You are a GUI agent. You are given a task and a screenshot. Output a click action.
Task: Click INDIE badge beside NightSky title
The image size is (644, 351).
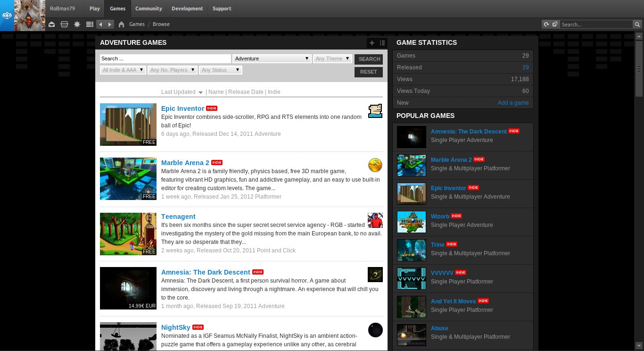(x=198, y=327)
